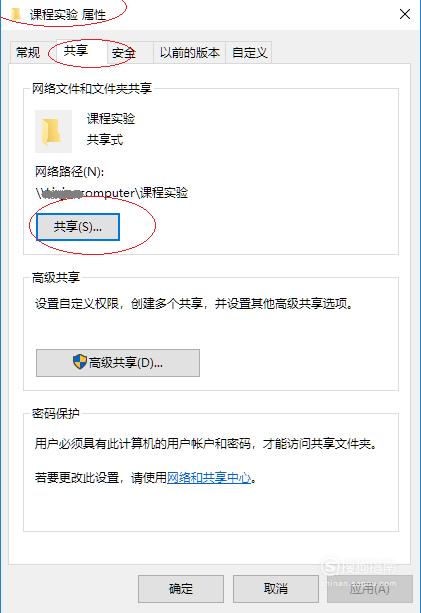Screen dimensions: 421x613
Task: Click the 课程实验 属性 title text
Action: coord(68,15)
